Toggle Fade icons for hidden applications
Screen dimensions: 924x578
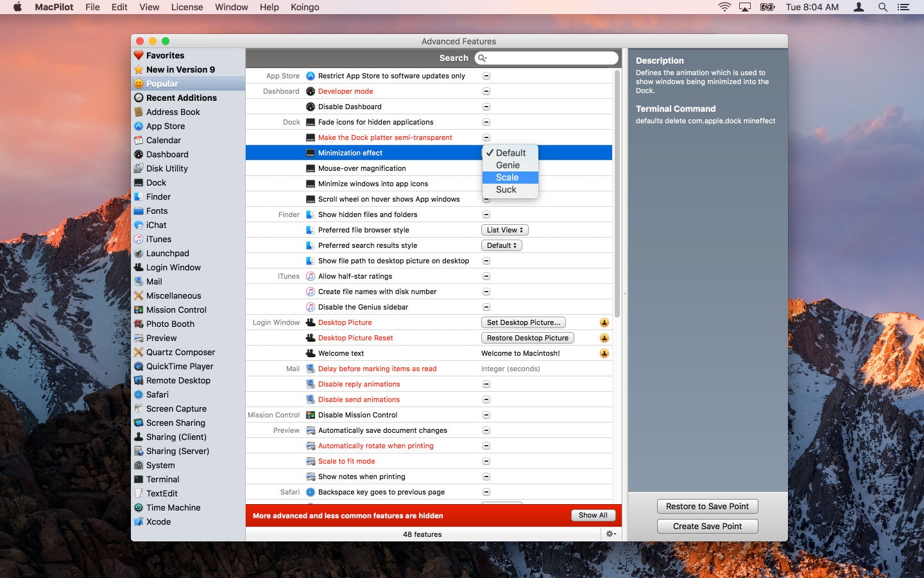(486, 122)
